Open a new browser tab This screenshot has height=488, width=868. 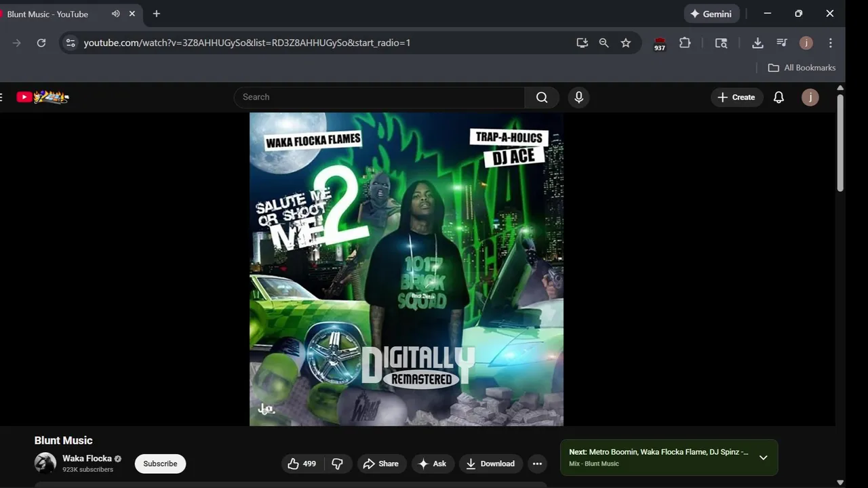coord(157,14)
